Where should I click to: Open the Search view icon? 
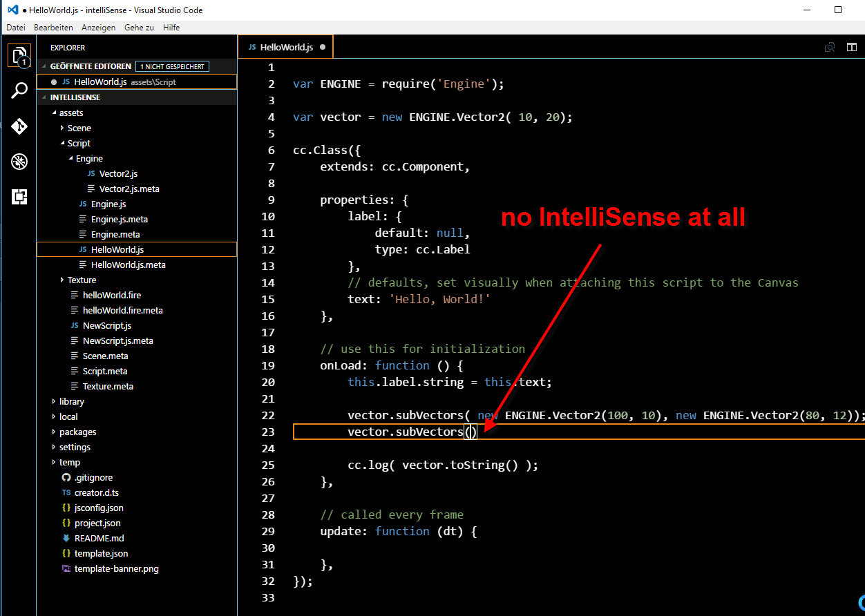click(x=19, y=91)
